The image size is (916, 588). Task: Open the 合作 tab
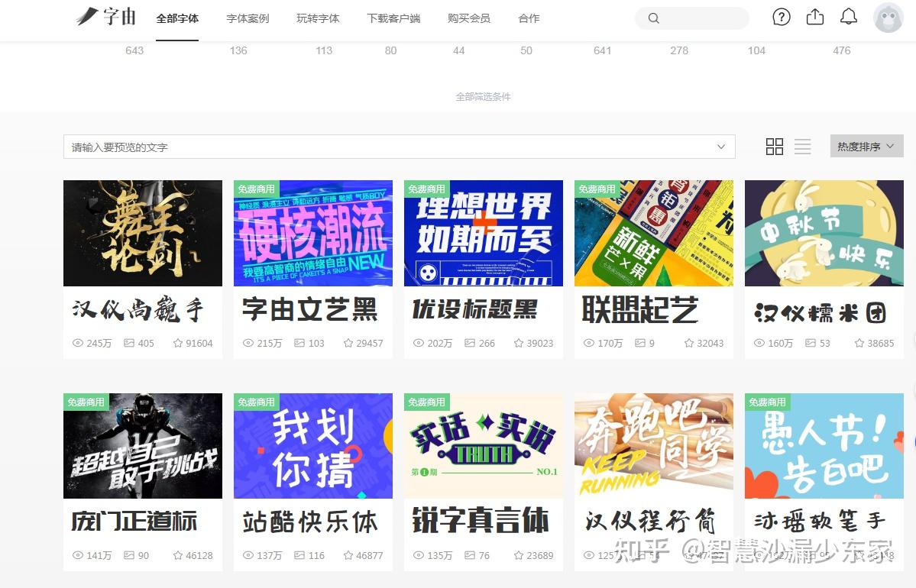point(529,18)
